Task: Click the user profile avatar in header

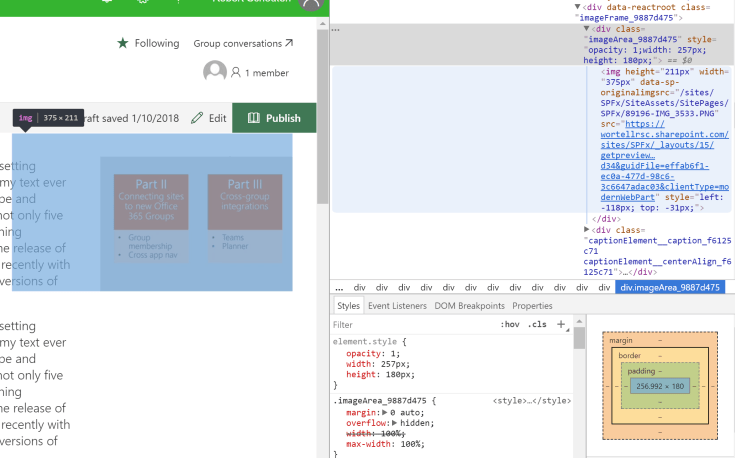Action: pyautogui.click(x=311, y=3)
